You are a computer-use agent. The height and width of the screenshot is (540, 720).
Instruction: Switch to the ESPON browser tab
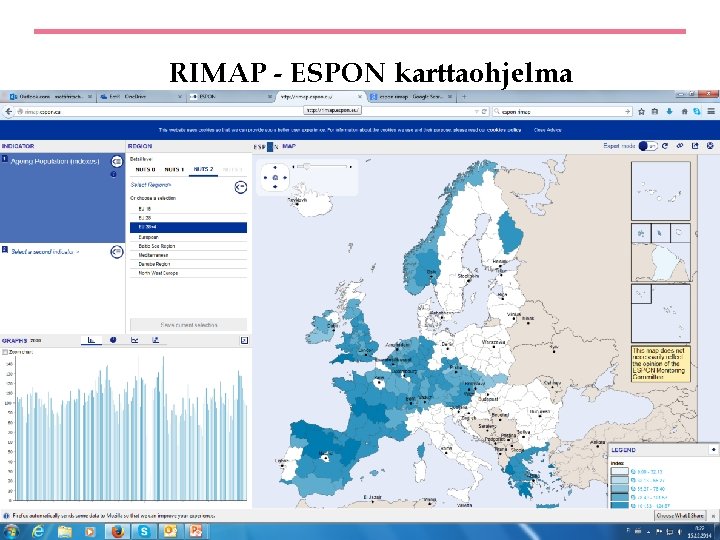pyautogui.click(x=230, y=96)
